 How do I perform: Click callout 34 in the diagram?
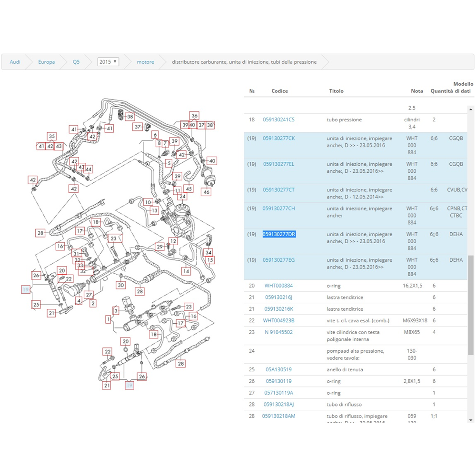pos(208,252)
